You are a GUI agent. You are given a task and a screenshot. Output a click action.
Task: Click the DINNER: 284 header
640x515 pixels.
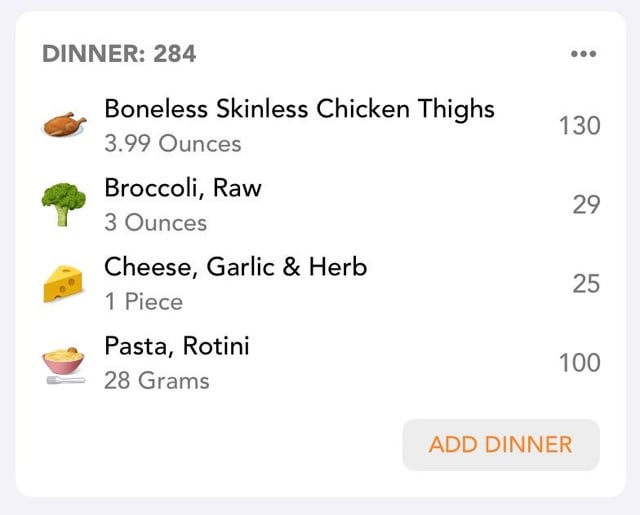pos(119,54)
